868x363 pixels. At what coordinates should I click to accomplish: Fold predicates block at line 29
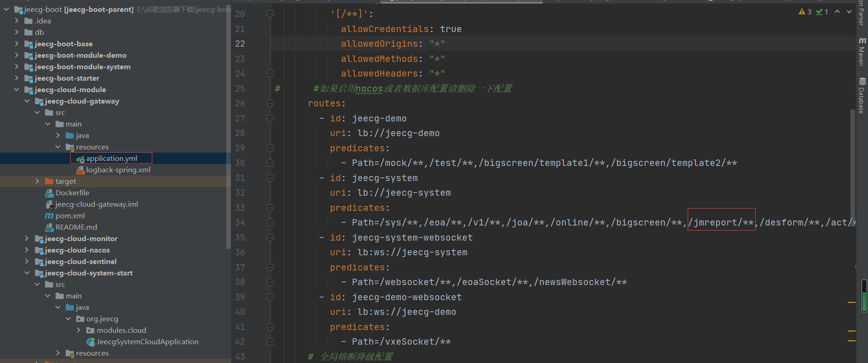click(x=270, y=148)
